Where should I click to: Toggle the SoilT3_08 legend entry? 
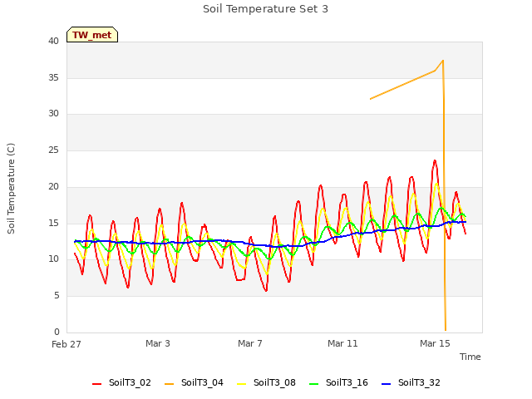click(266, 382)
